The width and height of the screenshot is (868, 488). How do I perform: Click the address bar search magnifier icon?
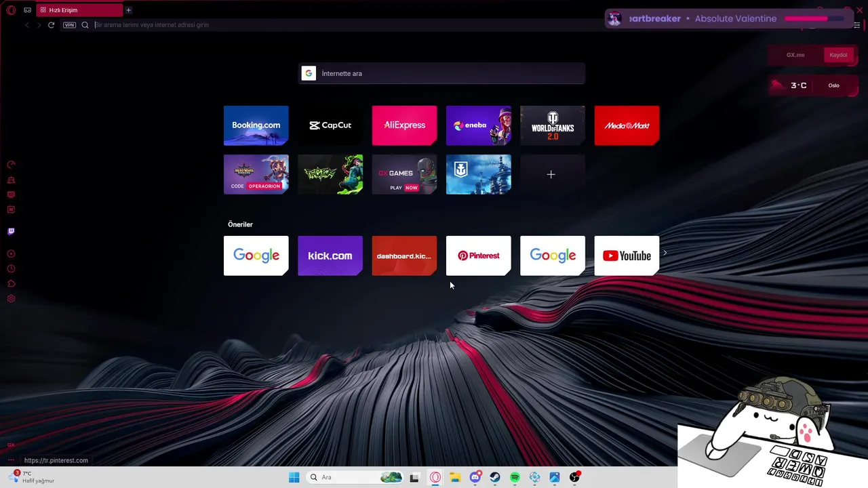85,25
